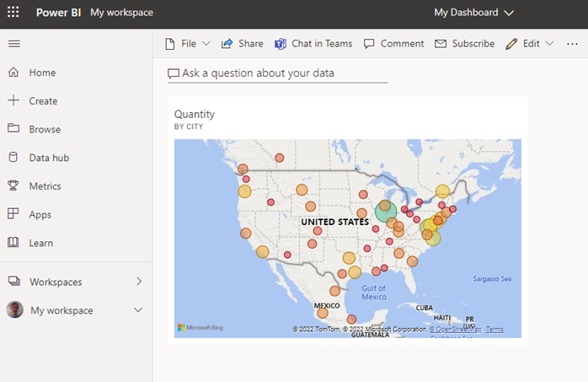588x382 pixels.
Task: Click the Q&A chat bubble icon
Action: click(174, 73)
